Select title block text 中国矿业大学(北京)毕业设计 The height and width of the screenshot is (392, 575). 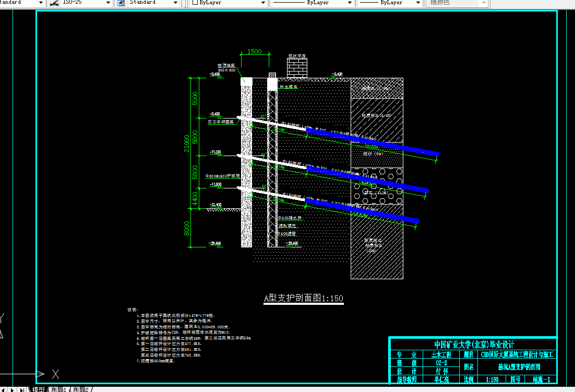(474, 345)
